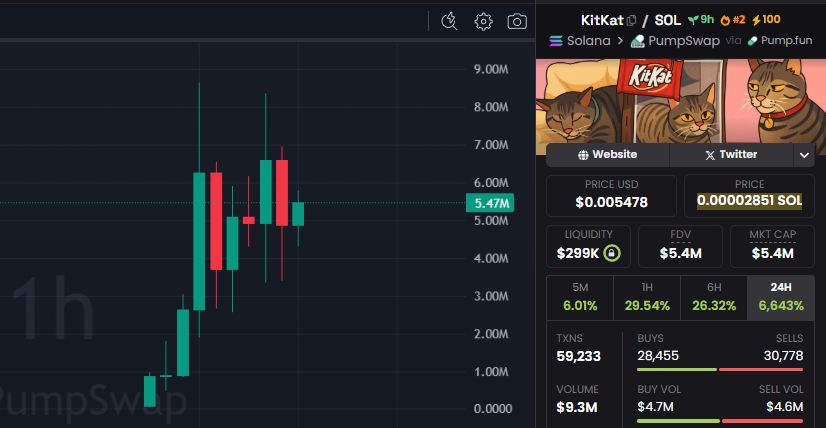The width and height of the screenshot is (826, 428).
Task: Select the 24H timeframe tab
Action: click(781, 297)
